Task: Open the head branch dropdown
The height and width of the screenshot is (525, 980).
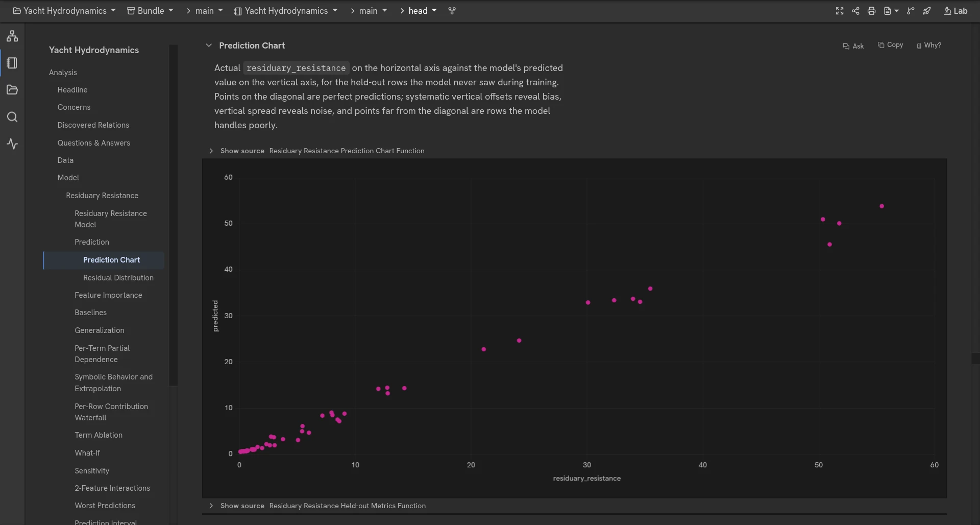Action: click(x=418, y=11)
